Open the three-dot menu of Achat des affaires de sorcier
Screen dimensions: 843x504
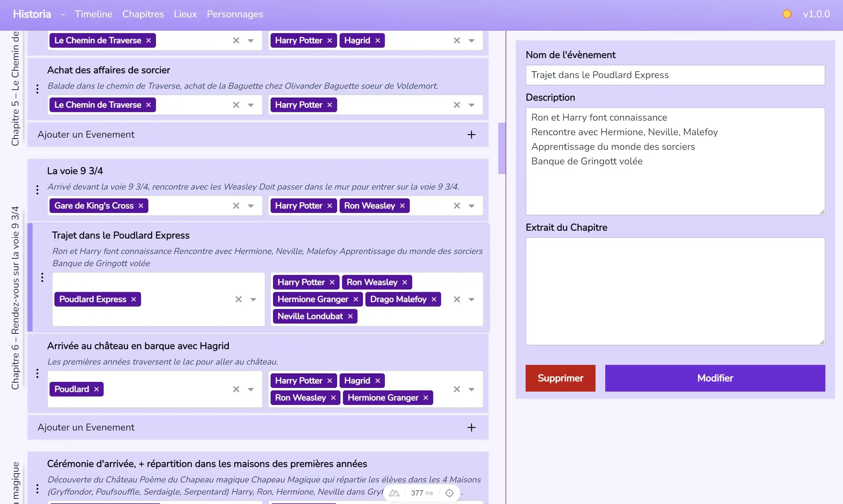(37, 89)
